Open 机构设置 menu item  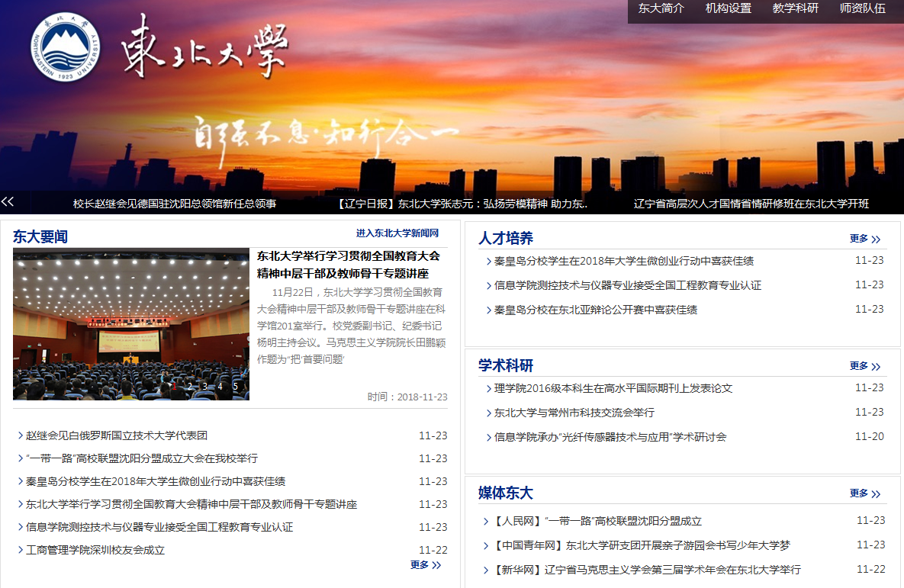click(728, 8)
